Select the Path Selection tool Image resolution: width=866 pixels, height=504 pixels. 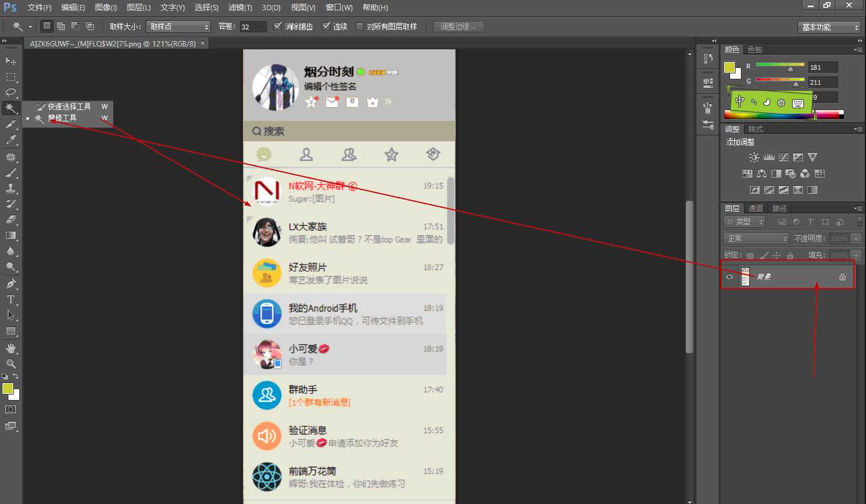tap(11, 315)
